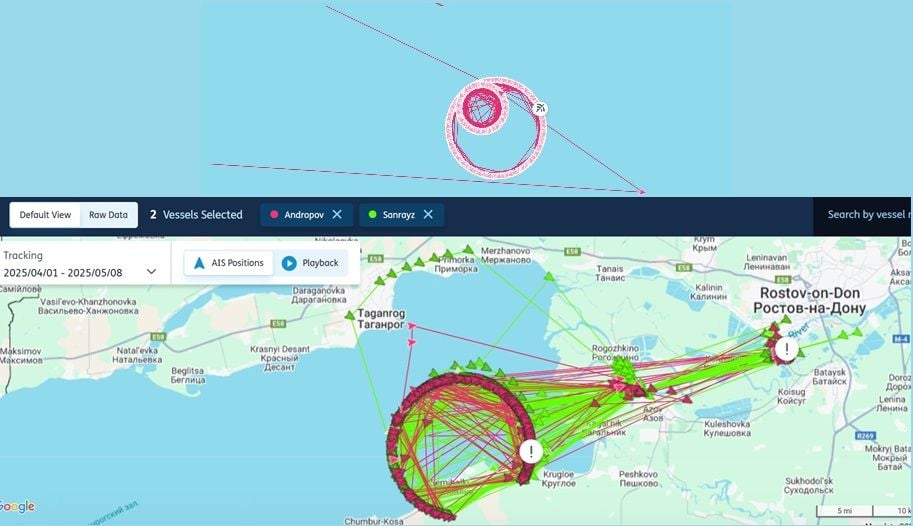Image resolution: width=913 pixels, height=526 pixels.
Task: Click the green vessel arrow at Taganrog
Action: click(349, 315)
